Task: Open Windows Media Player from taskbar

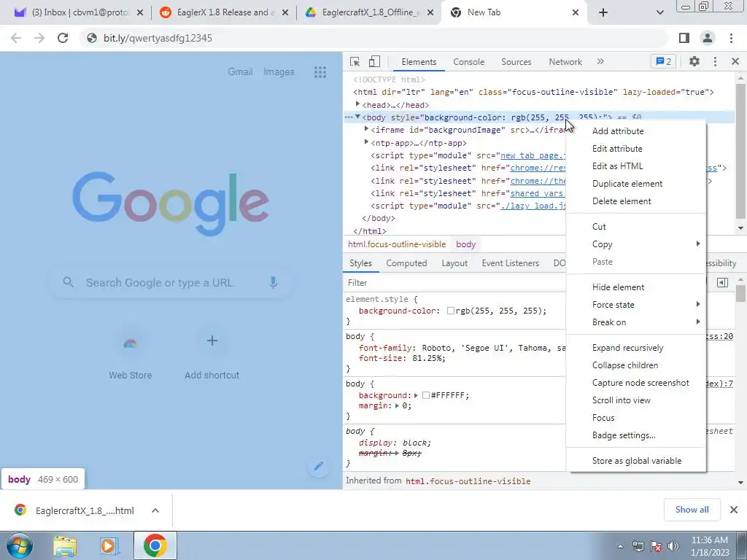Action: pos(109,545)
